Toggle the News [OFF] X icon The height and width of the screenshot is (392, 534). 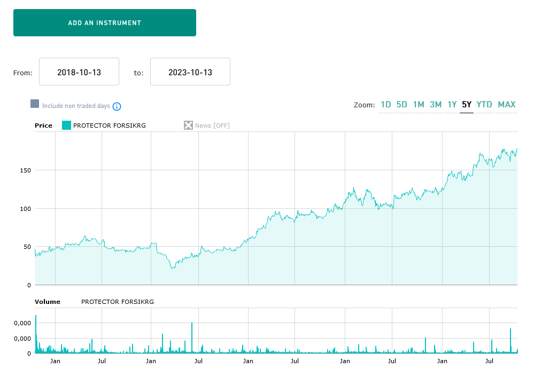188,126
